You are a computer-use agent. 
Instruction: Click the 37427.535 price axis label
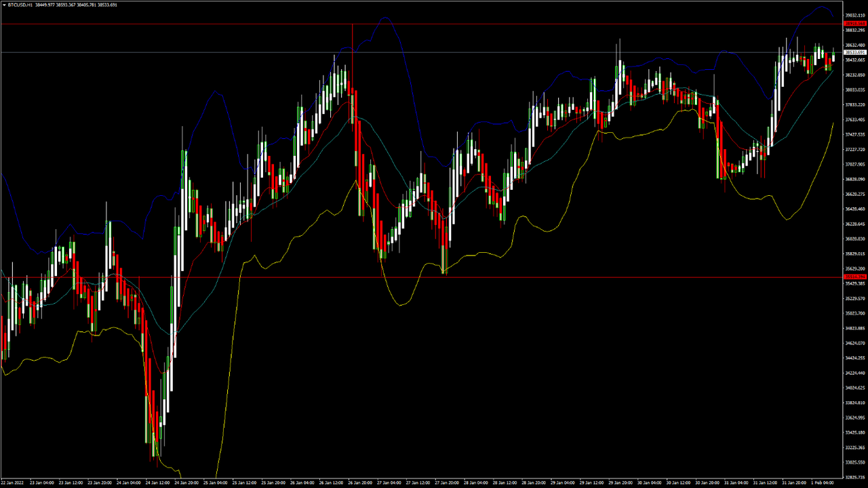[854, 134]
